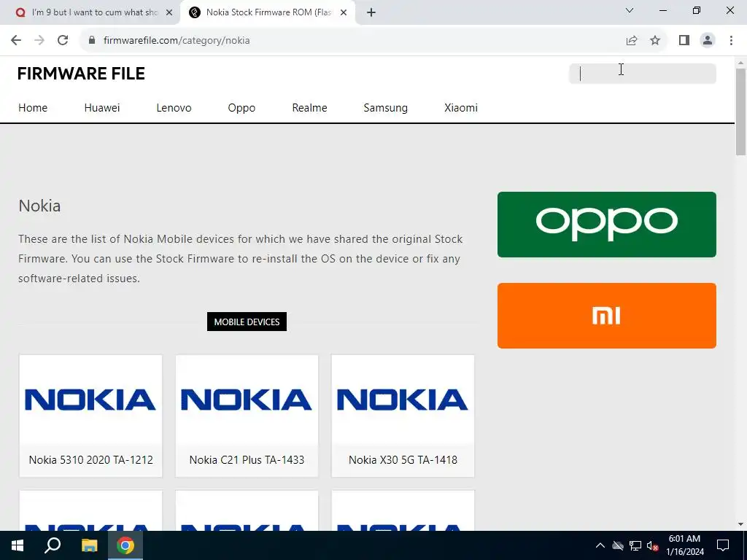Click Nokia logo above C21 Plus TA-1433
This screenshot has width=747, height=560.
[x=247, y=400]
